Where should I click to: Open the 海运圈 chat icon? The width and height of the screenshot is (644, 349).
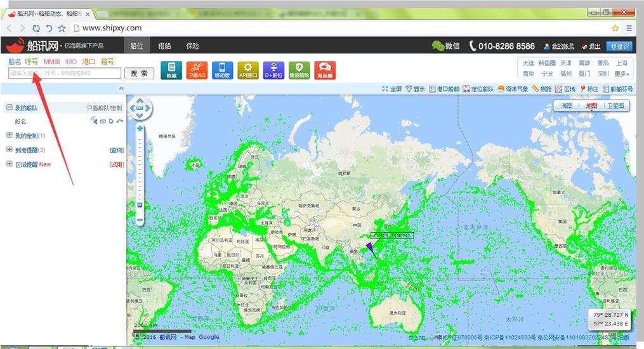325,70
